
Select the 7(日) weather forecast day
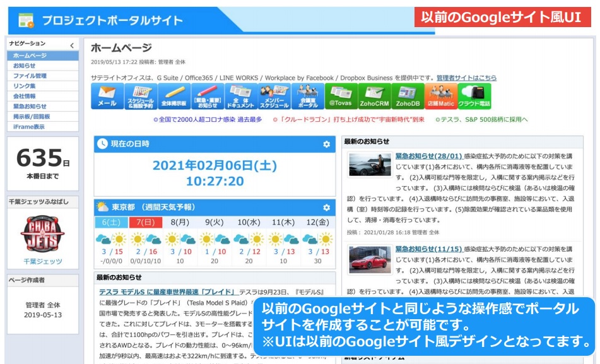coord(145,223)
